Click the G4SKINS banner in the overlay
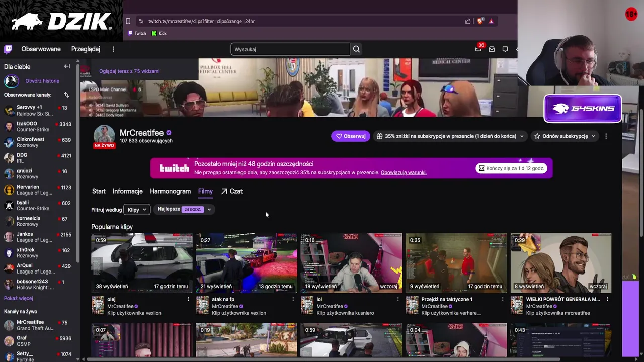The image size is (644, 362). [583, 108]
